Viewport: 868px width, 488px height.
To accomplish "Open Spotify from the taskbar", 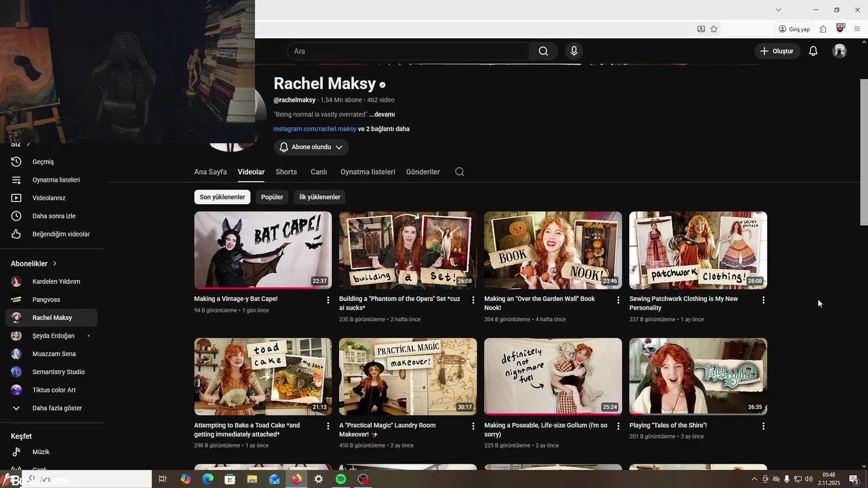I will click(x=341, y=479).
